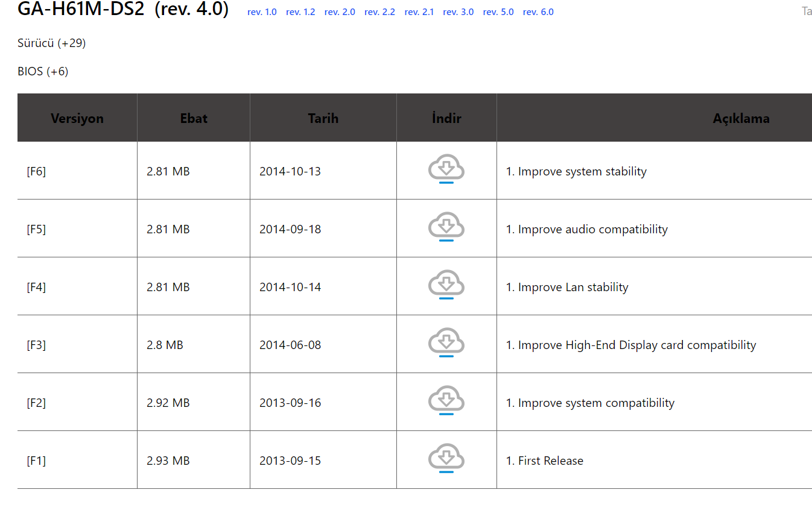
Task: Download the F5 BIOS via cloud icon
Action: pyautogui.click(x=446, y=227)
